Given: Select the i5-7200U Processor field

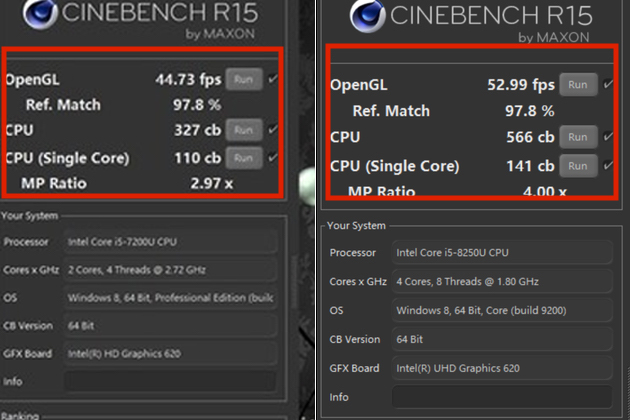Looking at the screenshot, I should point(170,242).
